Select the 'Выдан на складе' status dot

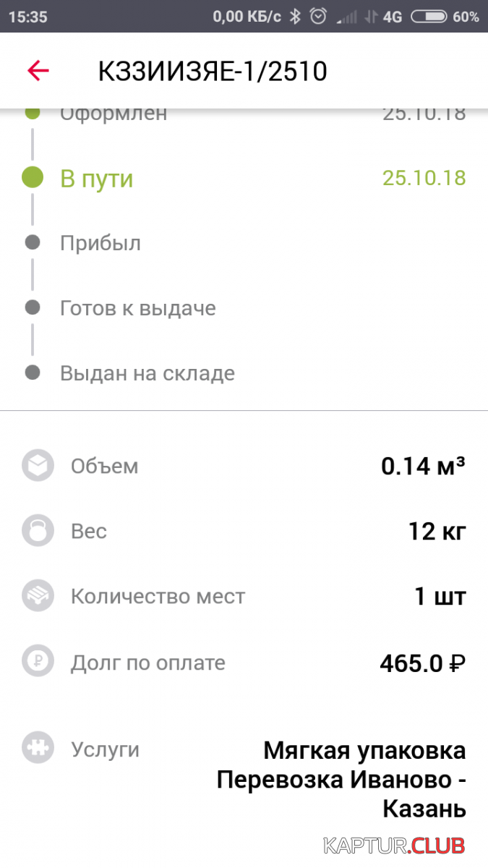(33, 373)
